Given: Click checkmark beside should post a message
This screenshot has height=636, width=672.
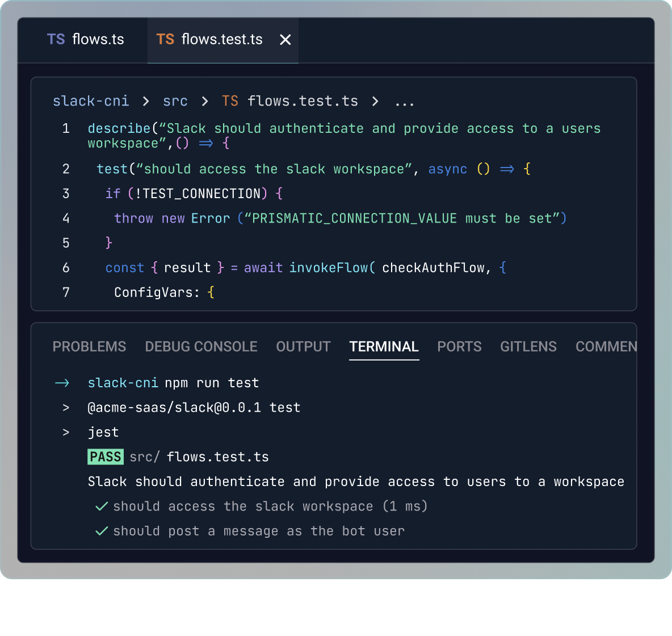Looking at the screenshot, I should pyautogui.click(x=102, y=531).
